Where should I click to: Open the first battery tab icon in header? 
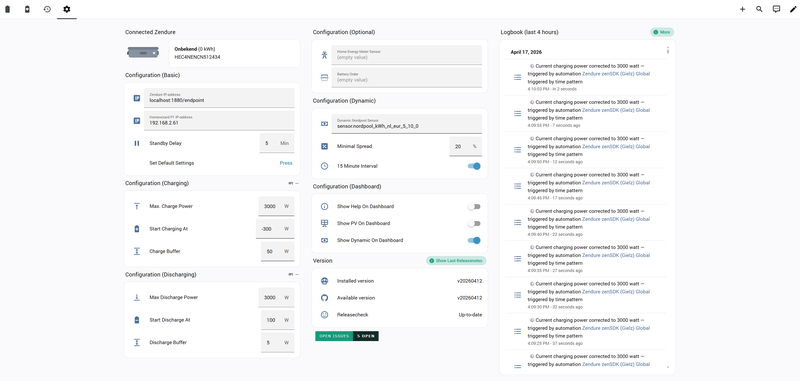click(8, 9)
